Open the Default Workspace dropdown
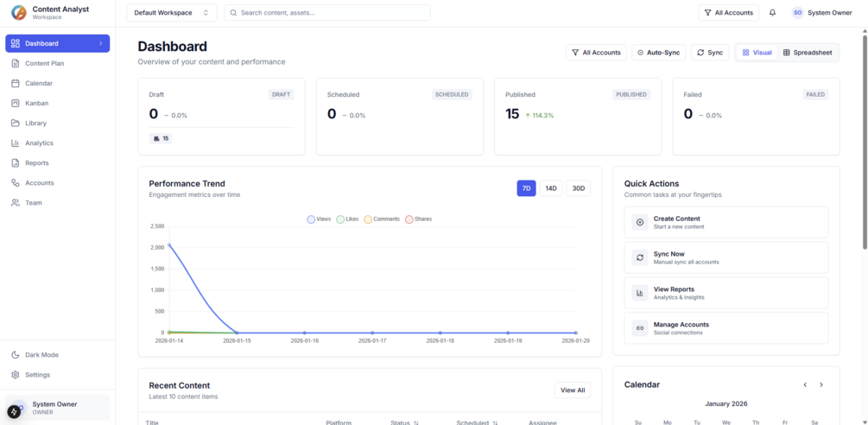Screen dimensions: 868x425 [172, 13]
